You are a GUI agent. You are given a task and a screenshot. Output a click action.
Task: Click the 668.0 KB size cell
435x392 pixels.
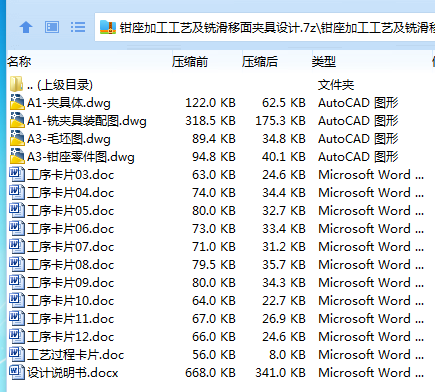click(210, 373)
